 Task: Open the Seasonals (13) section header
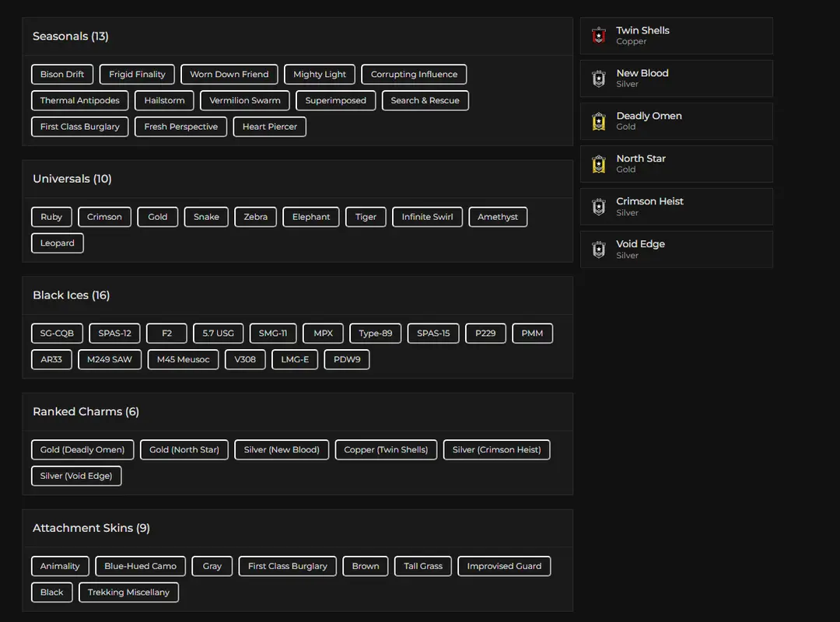[x=71, y=37]
